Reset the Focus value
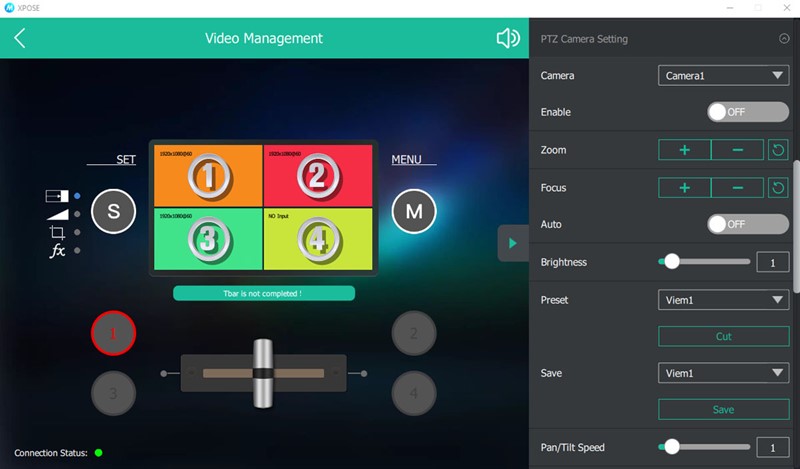This screenshot has height=469, width=800. [x=778, y=188]
